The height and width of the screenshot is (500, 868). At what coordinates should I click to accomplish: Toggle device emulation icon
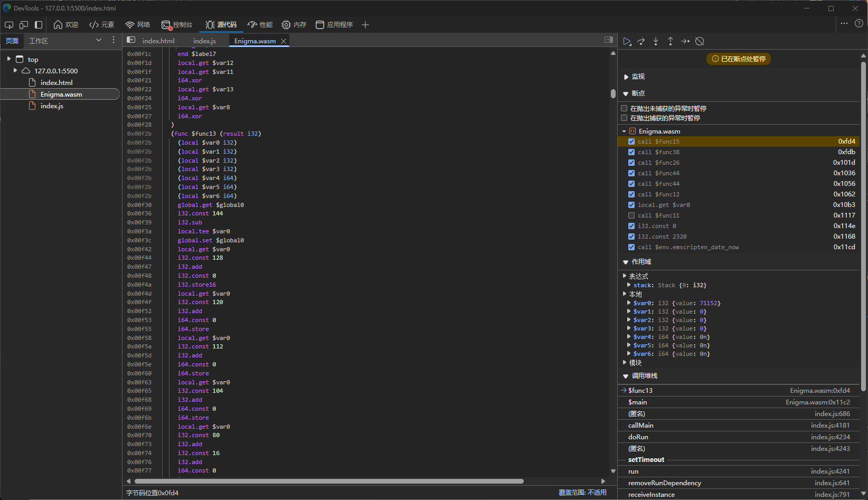pos(24,25)
